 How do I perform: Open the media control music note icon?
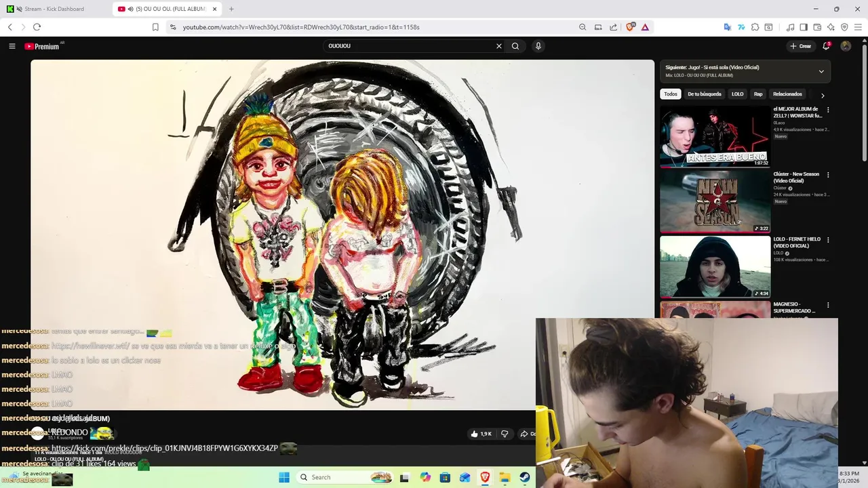pyautogui.click(x=790, y=27)
